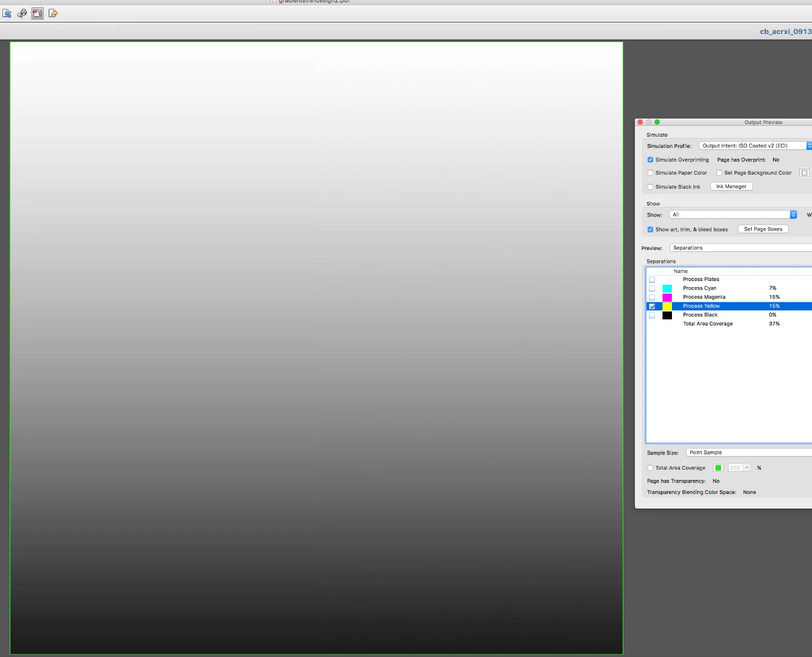Viewport: 812px width, 657px height.
Task: Click the print preview printer icon
Action: pos(22,13)
